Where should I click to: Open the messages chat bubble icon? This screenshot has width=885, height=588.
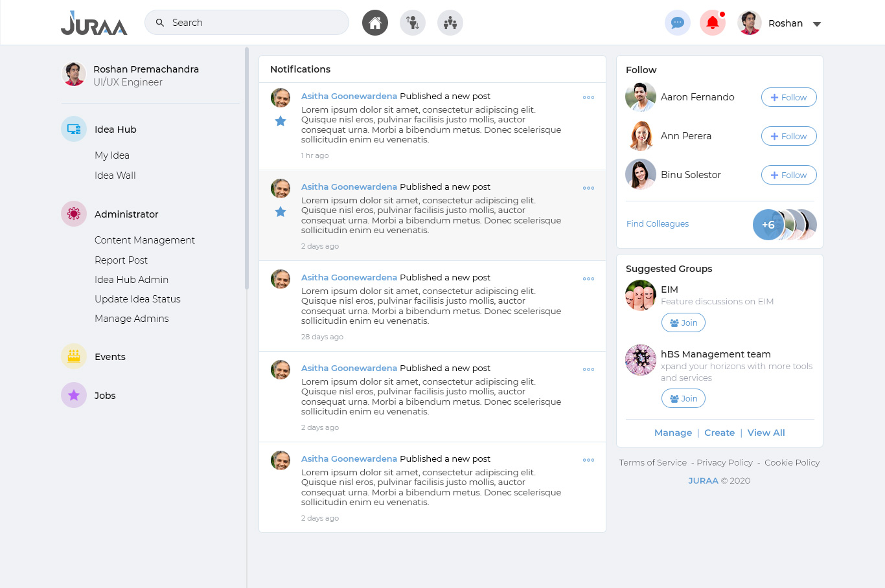[x=677, y=23]
